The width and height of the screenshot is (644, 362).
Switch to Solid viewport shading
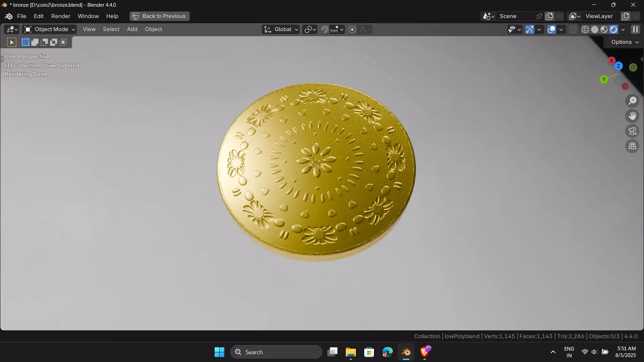(x=595, y=29)
